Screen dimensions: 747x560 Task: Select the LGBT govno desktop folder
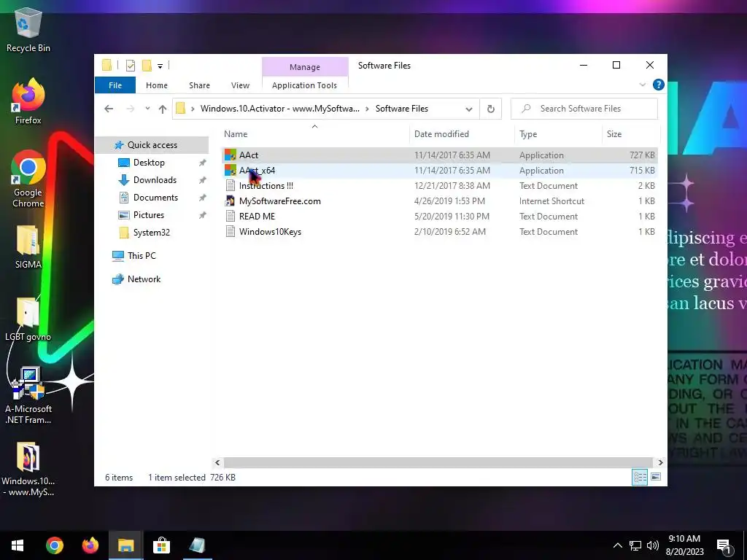(28, 319)
